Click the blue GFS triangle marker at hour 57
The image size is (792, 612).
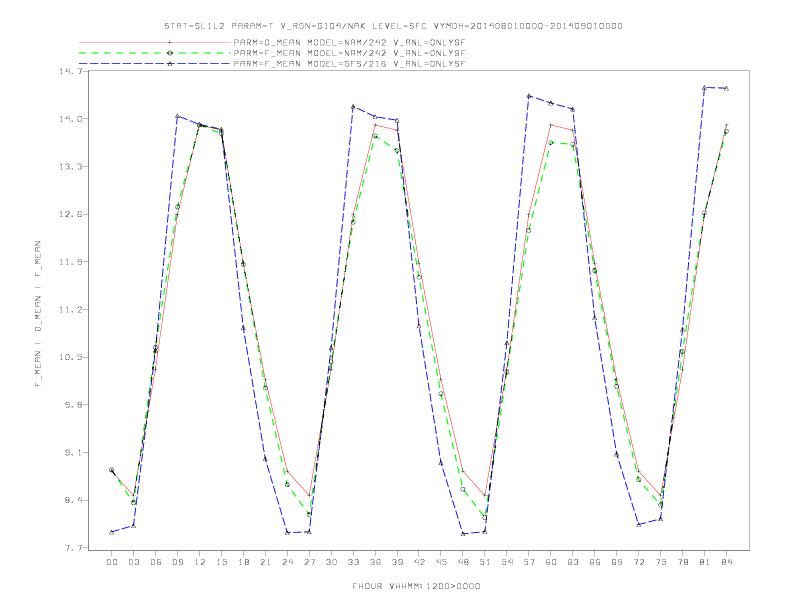529,95
